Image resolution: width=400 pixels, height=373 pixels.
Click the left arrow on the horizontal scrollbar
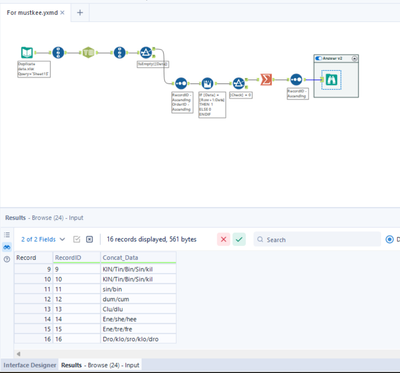18,354
